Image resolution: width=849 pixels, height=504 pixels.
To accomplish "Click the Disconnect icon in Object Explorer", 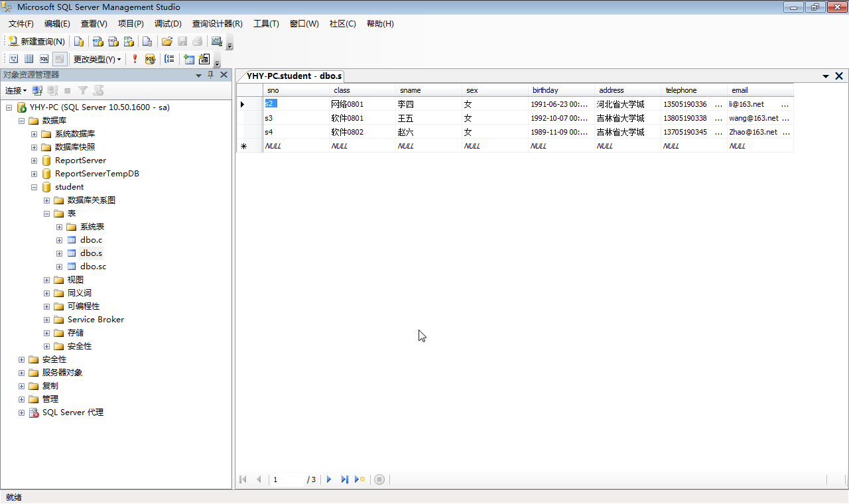I will click(52, 90).
